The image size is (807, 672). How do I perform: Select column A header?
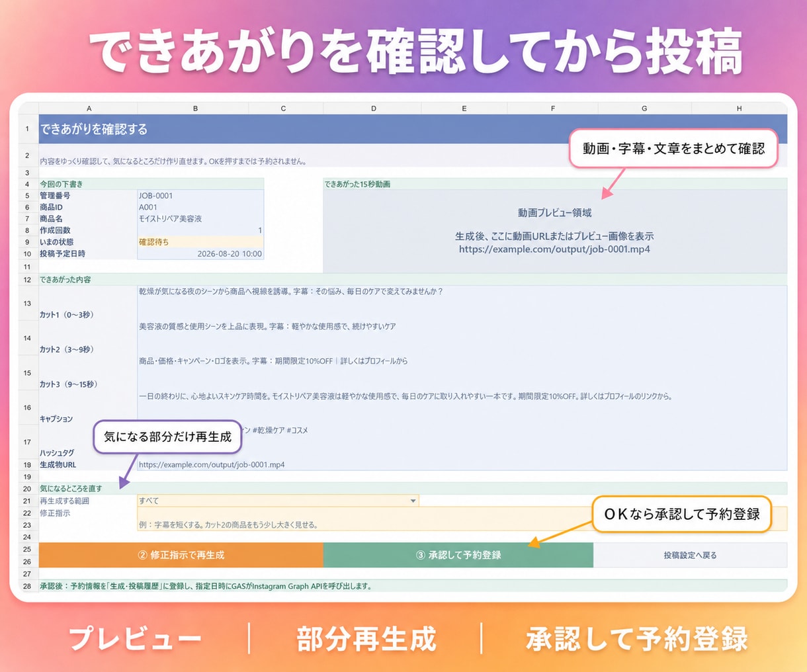coord(89,108)
